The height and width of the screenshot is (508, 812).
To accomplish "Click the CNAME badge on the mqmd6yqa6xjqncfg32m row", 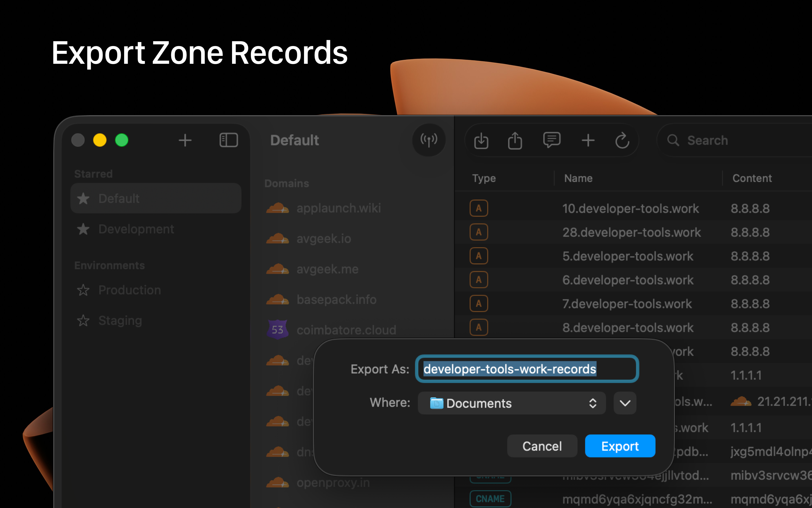I will click(490, 499).
